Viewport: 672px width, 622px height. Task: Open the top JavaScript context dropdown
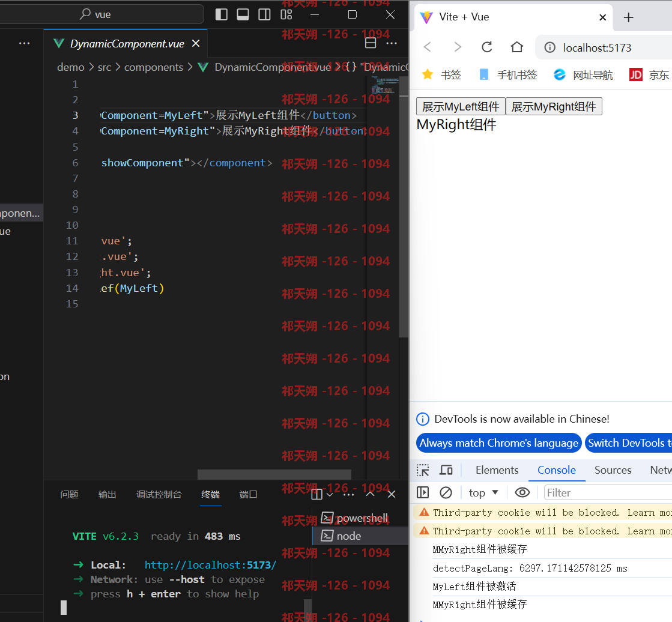click(x=483, y=493)
